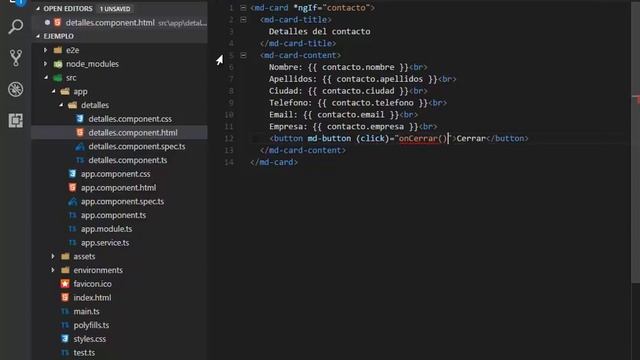
Task: Click line number 14 in the gutter
Action: click(229, 162)
